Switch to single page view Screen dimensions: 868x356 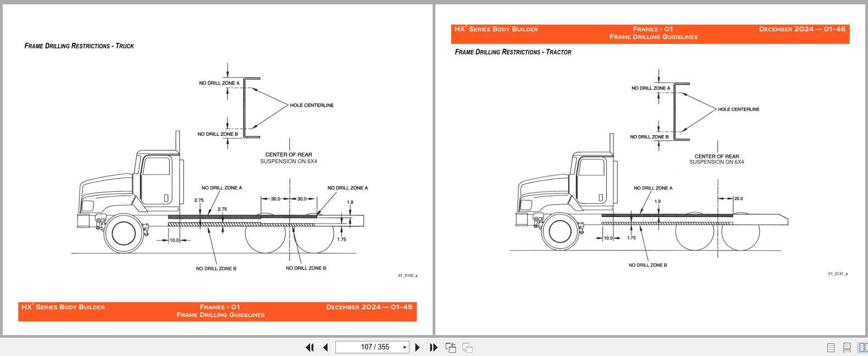pos(831,347)
